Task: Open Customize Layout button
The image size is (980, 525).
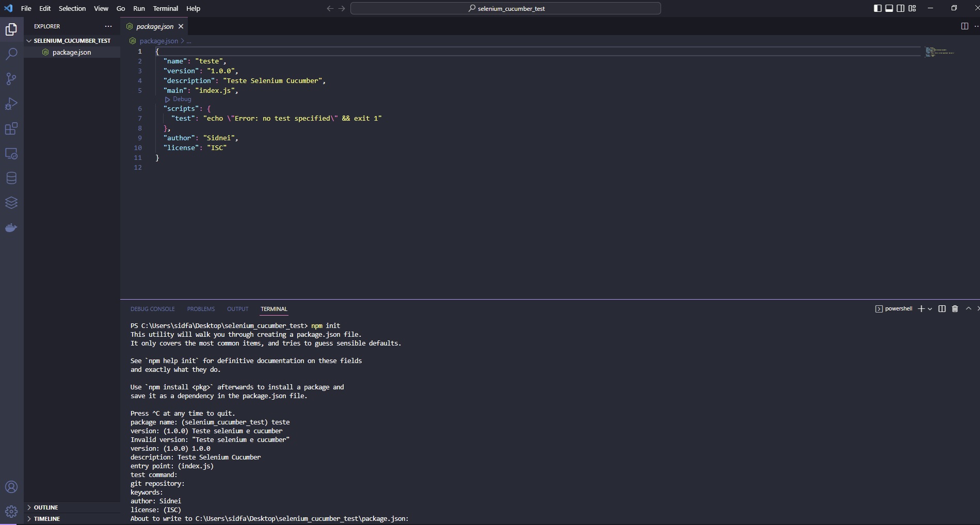Action: point(912,8)
